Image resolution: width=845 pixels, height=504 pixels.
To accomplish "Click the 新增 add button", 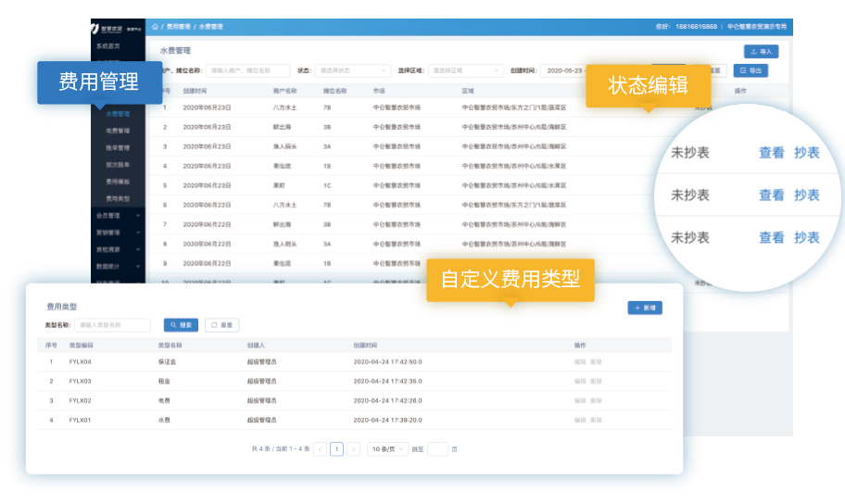I will click(645, 308).
